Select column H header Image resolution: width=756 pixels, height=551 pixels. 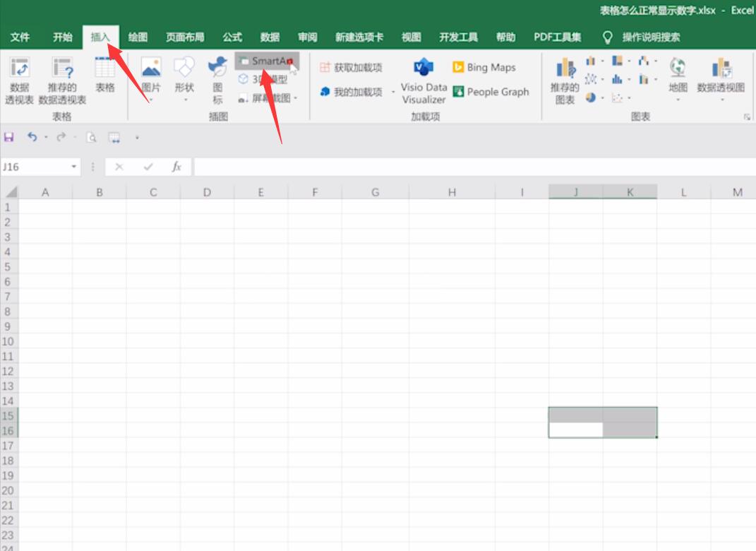pyautogui.click(x=452, y=193)
